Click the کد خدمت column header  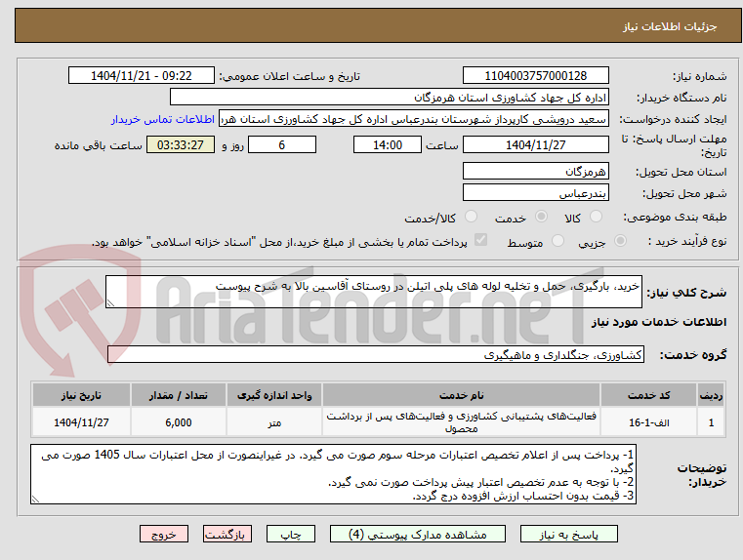pyautogui.click(x=648, y=395)
